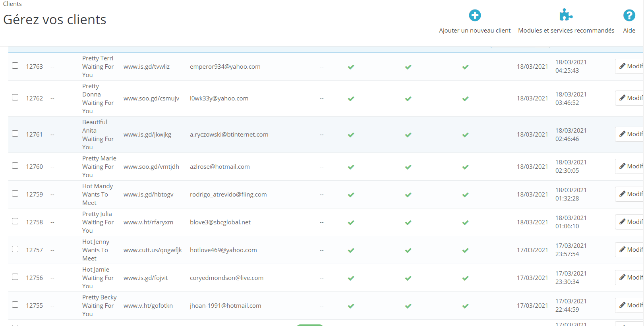This screenshot has height=326, width=644.
Task: Mark the checkbox for client 12759
Action: click(15, 193)
